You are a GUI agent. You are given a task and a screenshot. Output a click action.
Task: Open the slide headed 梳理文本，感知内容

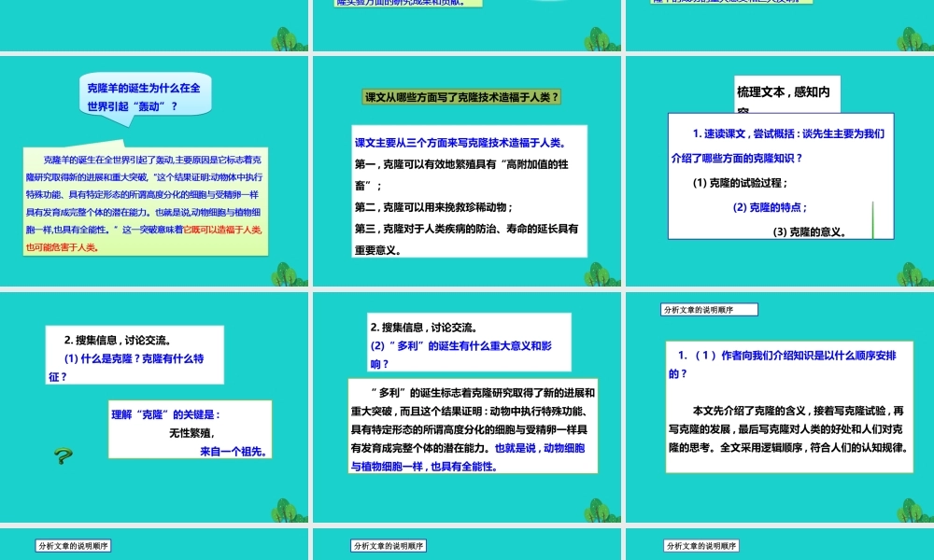point(780,171)
